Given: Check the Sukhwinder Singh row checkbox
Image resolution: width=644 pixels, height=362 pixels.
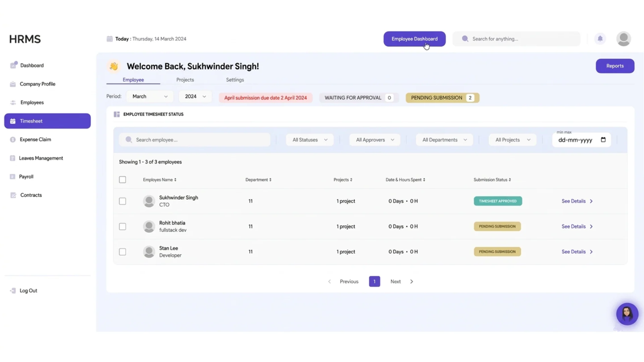Looking at the screenshot, I should [x=122, y=201].
